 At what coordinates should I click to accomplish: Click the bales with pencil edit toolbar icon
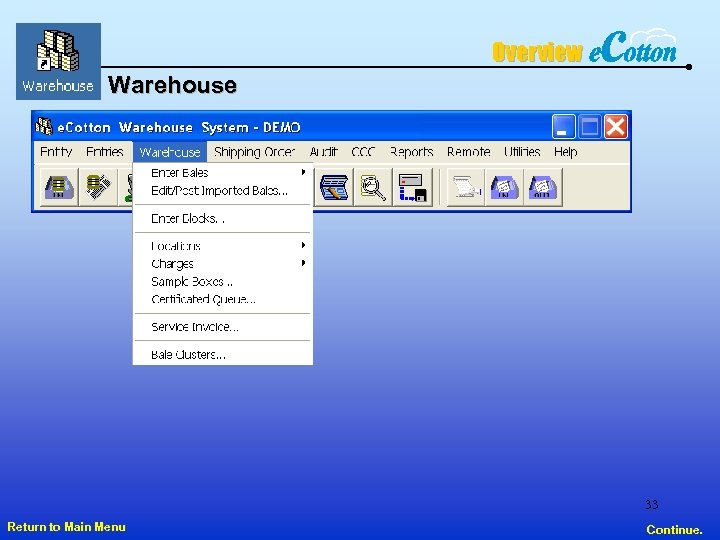98,187
